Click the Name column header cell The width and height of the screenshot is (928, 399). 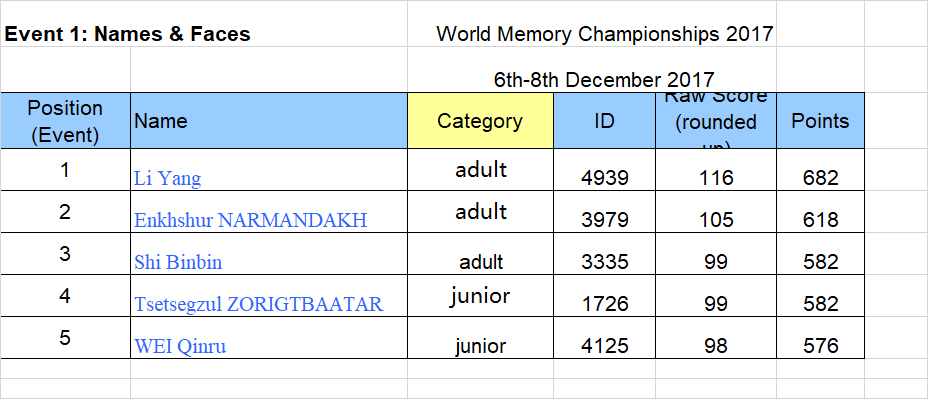tap(269, 121)
